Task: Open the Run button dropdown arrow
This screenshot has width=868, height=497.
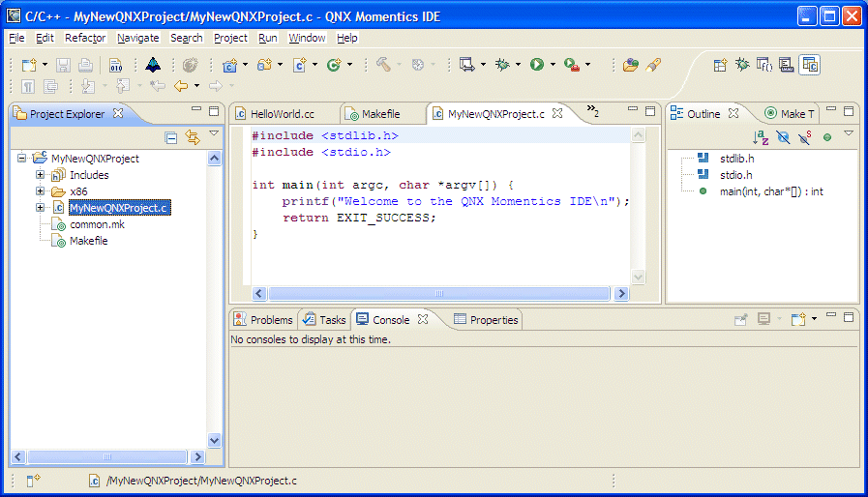Action: coord(553,65)
